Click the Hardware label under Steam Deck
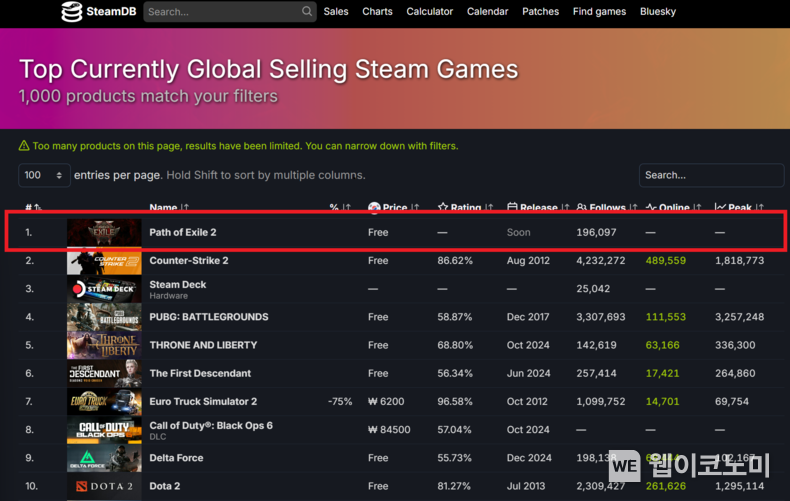 pyautogui.click(x=169, y=296)
